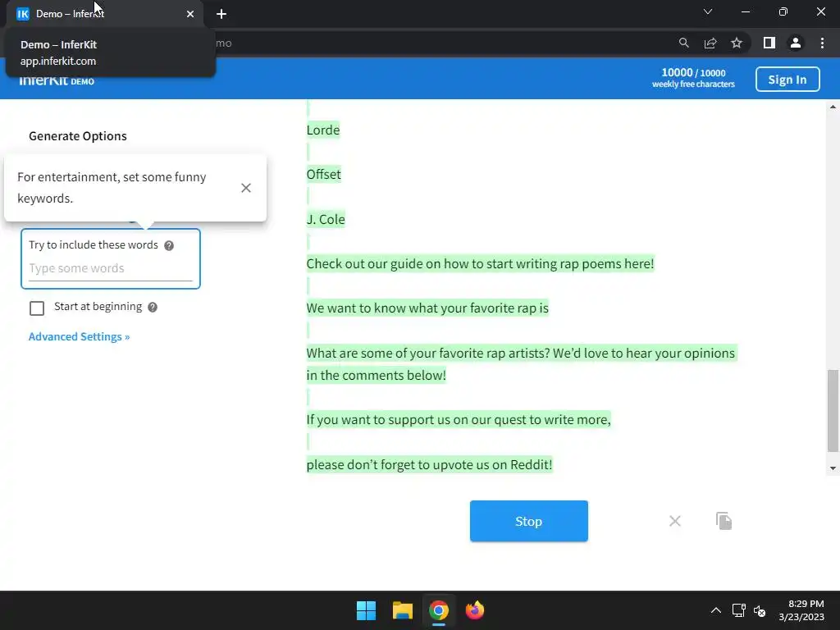840x630 pixels.
Task: Click the scrollbar down arrow of page
Action: point(833,468)
